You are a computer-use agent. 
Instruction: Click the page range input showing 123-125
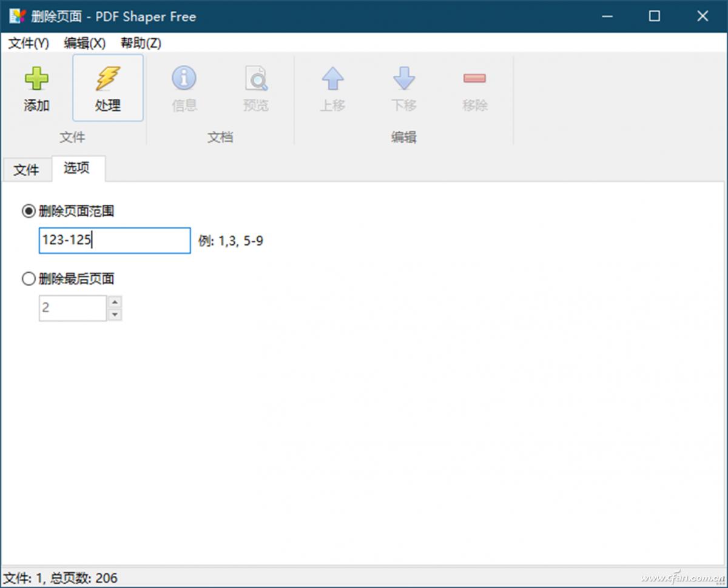[114, 240]
